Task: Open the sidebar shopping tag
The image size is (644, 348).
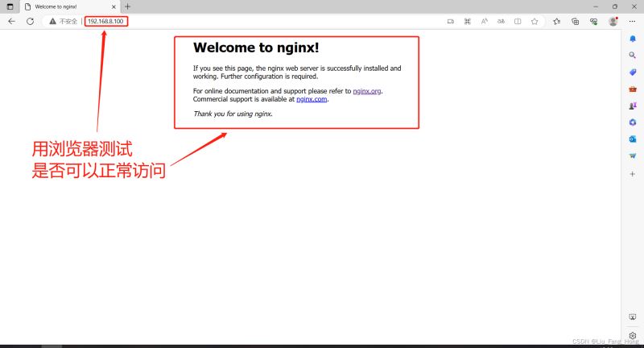Action: point(633,72)
